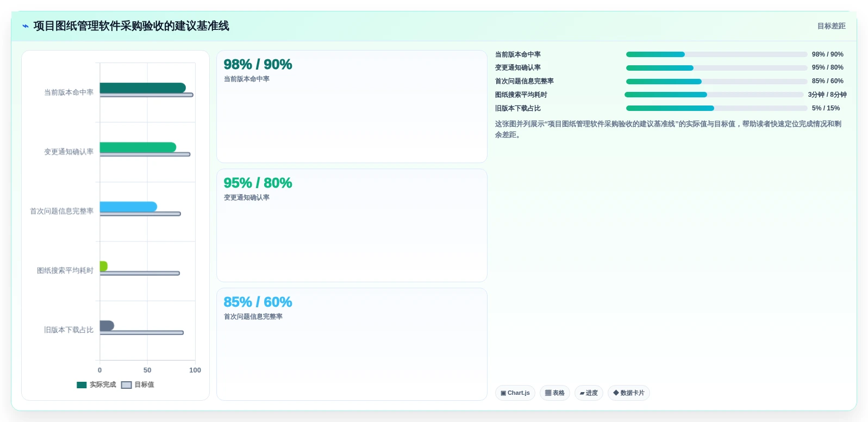Click the page title 项目图纸管理软件采购验收的建议基准线

(x=131, y=26)
